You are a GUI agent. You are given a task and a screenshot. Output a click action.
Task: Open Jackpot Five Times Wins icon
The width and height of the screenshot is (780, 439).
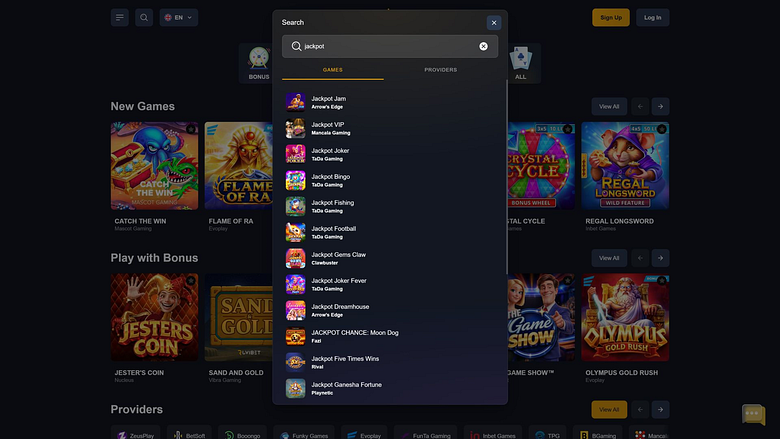[x=295, y=362]
